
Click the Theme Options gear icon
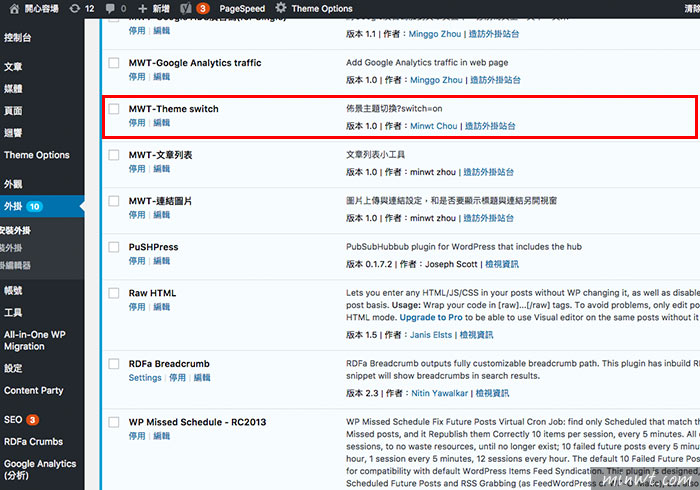[280, 8]
